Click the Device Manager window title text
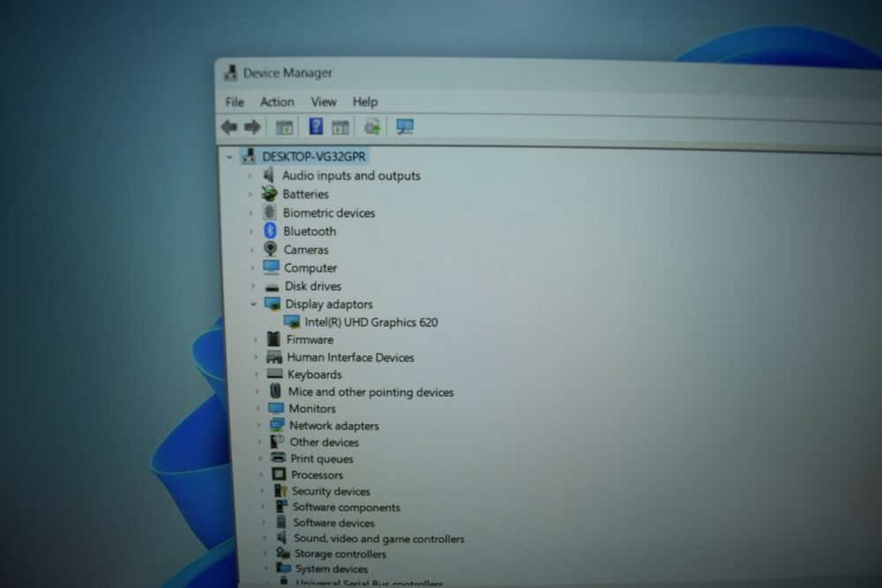This screenshot has width=882, height=588. (288, 73)
